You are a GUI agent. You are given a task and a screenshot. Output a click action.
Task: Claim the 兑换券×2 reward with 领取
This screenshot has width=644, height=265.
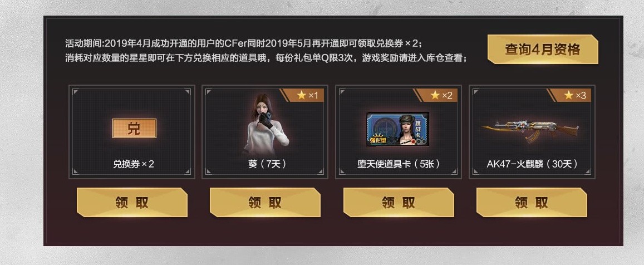(x=132, y=203)
